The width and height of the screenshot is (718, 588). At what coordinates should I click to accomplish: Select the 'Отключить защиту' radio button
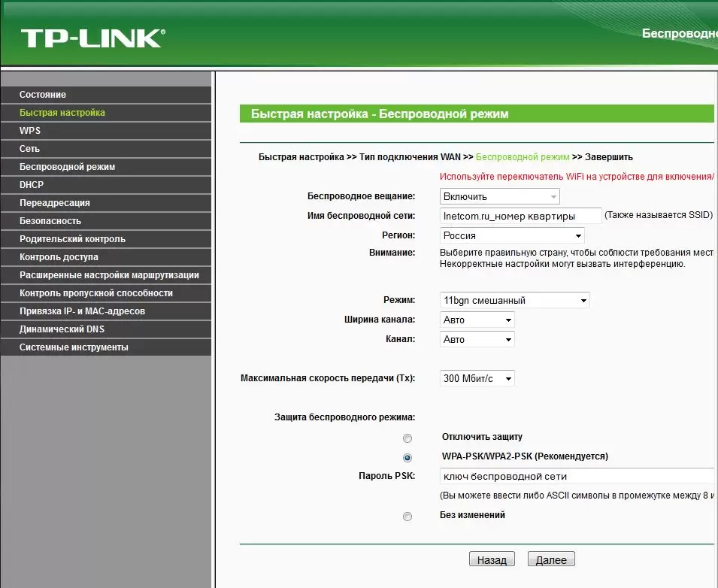point(407,438)
